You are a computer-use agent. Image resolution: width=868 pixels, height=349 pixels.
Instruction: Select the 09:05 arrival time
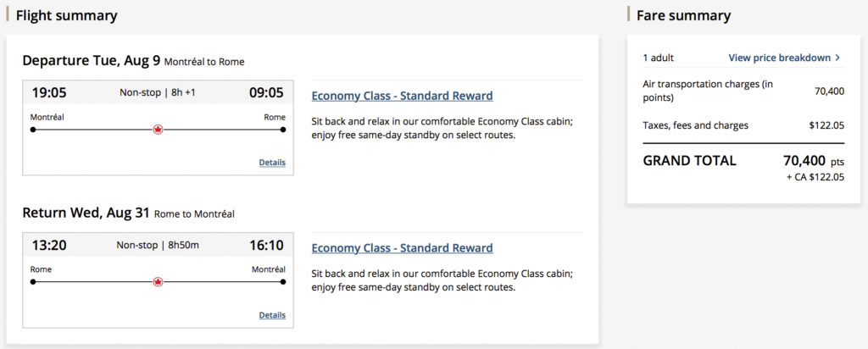[266, 92]
